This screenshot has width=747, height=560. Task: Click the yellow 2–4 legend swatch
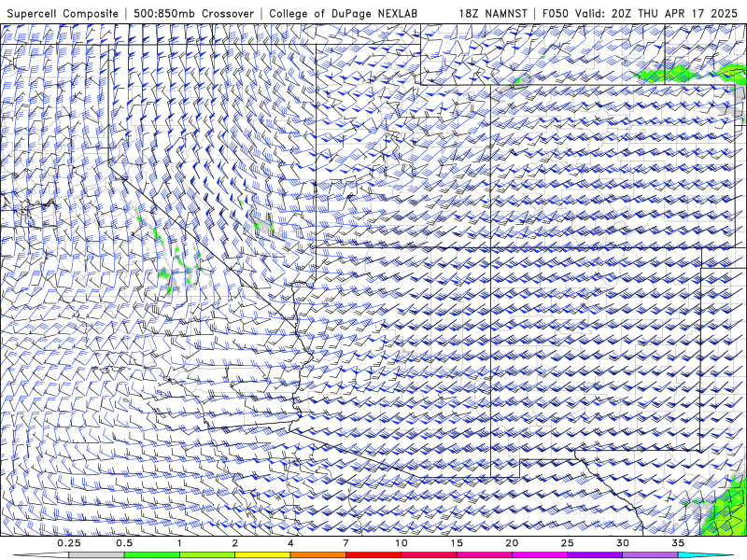262,555
